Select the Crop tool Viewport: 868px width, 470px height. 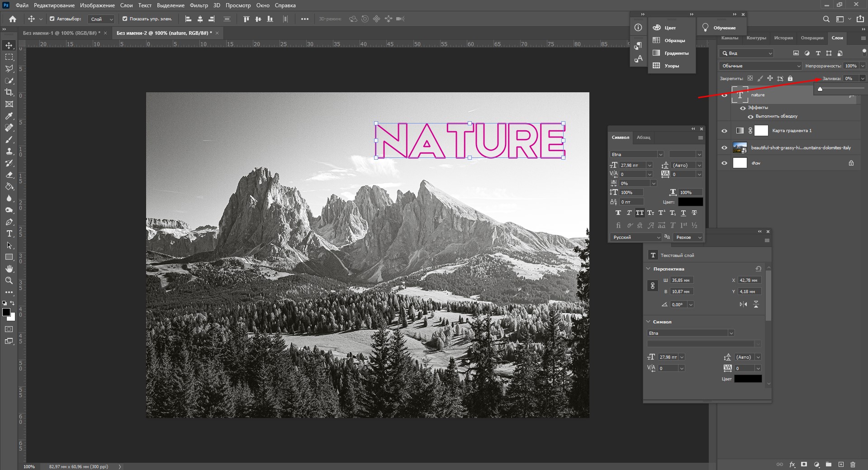(x=9, y=92)
